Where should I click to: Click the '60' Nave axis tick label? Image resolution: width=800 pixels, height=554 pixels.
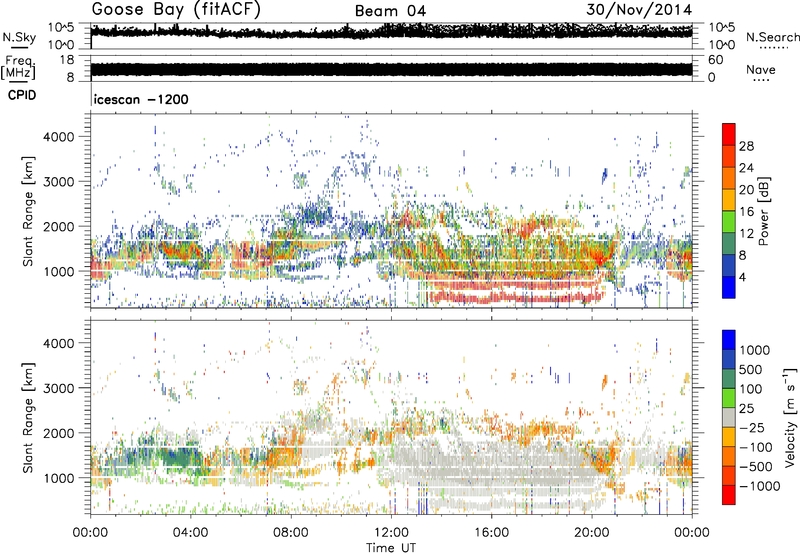716,60
